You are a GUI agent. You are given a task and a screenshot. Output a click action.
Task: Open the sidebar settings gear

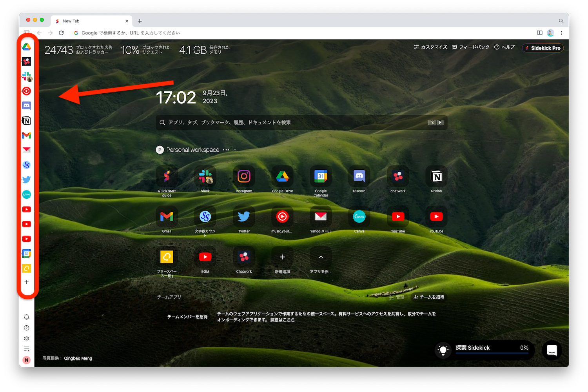pyautogui.click(x=27, y=339)
